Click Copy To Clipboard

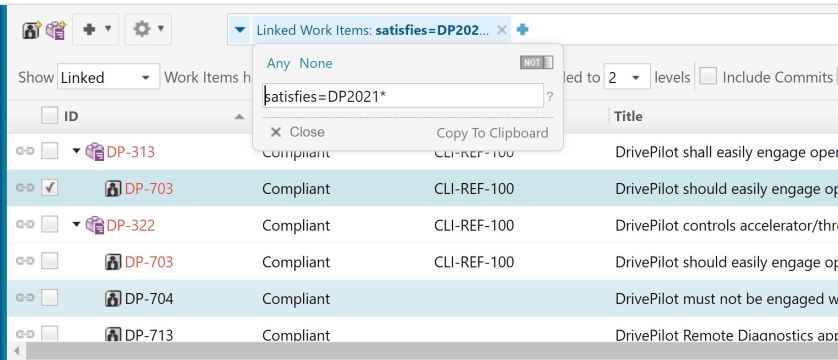pos(492,132)
